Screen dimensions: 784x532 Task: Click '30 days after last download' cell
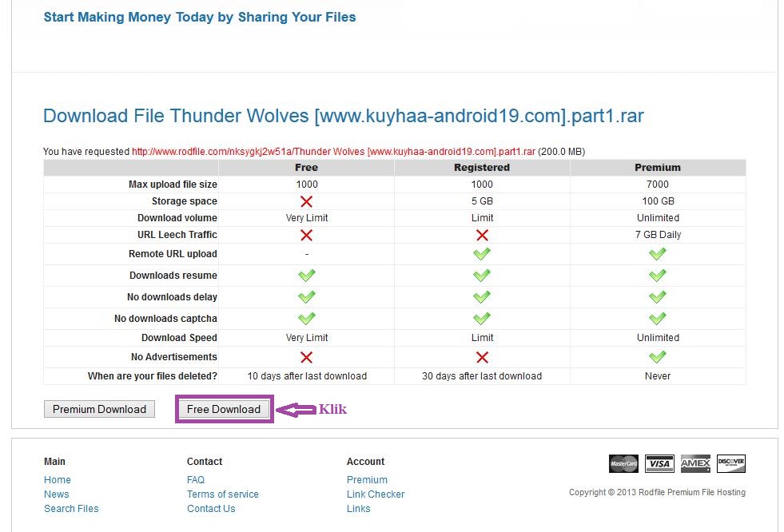(482, 375)
